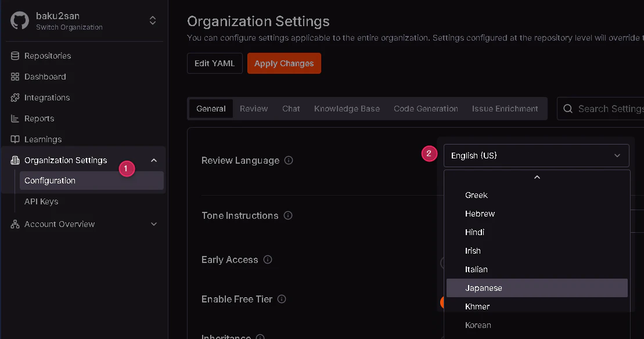
Task: Open Learnings in the sidebar
Action: (43, 139)
